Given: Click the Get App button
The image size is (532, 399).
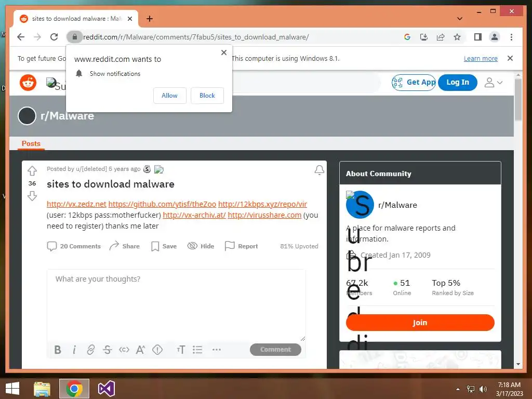Looking at the screenshot, I should pos(414,83).
